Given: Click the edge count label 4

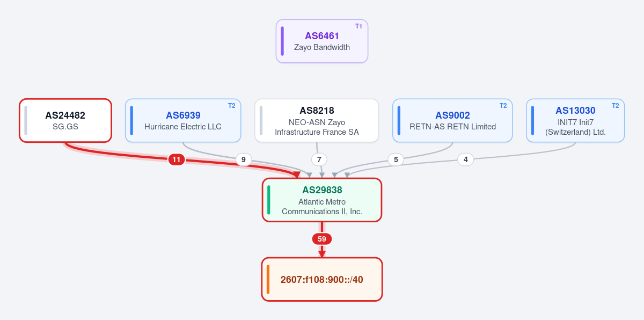Looking at the screenshot, I should point(466,159).
